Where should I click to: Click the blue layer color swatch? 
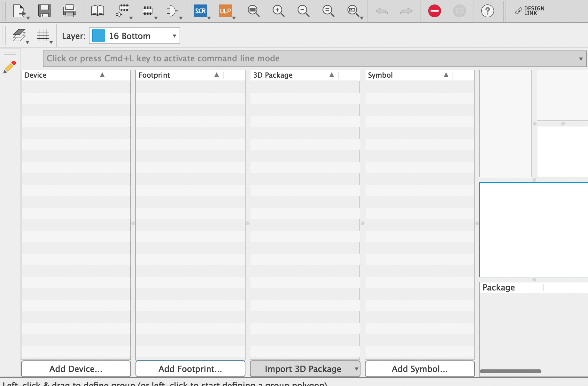pyautogui.click(x=98, y=36)
